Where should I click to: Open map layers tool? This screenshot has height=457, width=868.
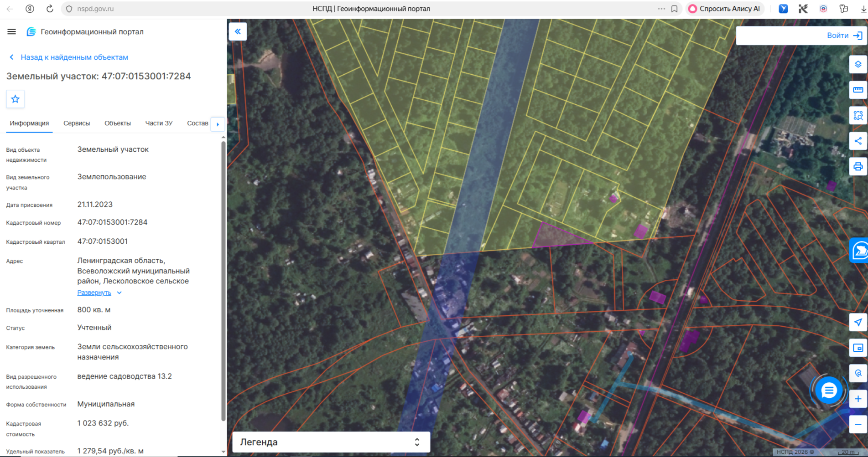pos(858,64)
